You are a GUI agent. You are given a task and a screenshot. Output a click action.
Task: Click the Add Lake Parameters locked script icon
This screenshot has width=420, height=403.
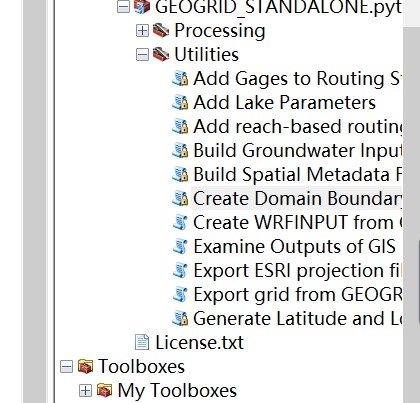[x=180, y=103]
